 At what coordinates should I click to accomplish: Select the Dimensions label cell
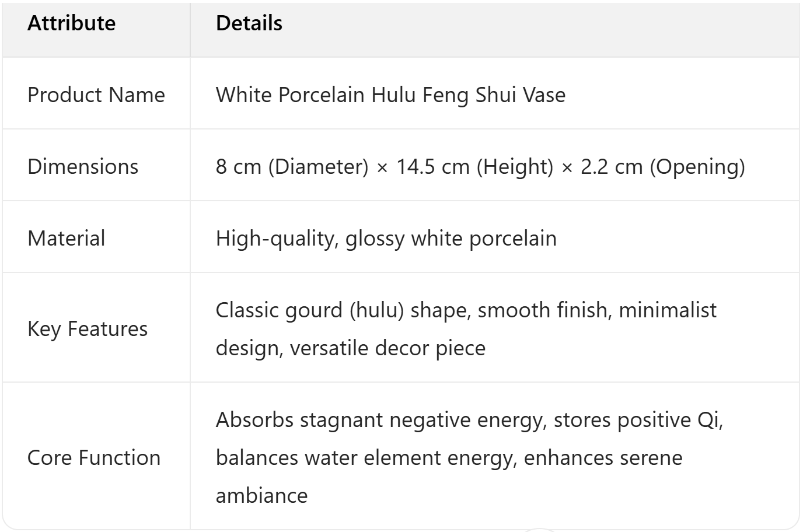[83, 167]
